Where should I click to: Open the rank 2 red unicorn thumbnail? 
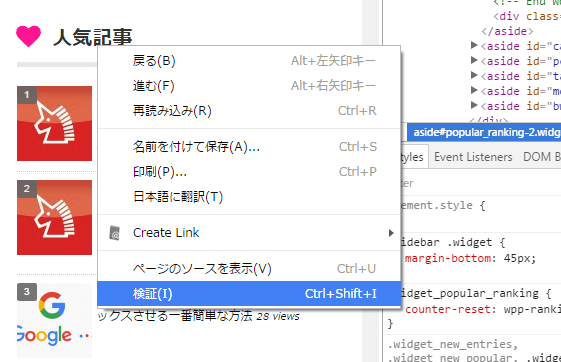(54, 217)
